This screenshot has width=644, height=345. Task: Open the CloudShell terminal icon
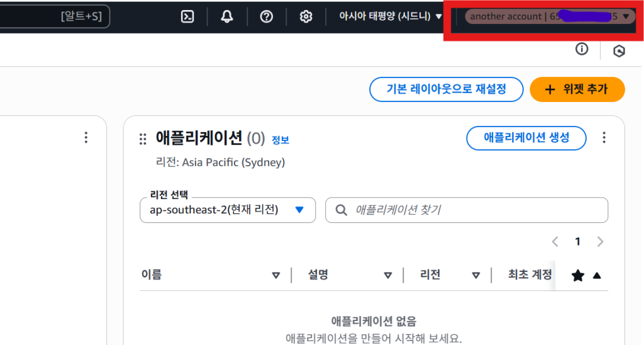pos(187,16)
